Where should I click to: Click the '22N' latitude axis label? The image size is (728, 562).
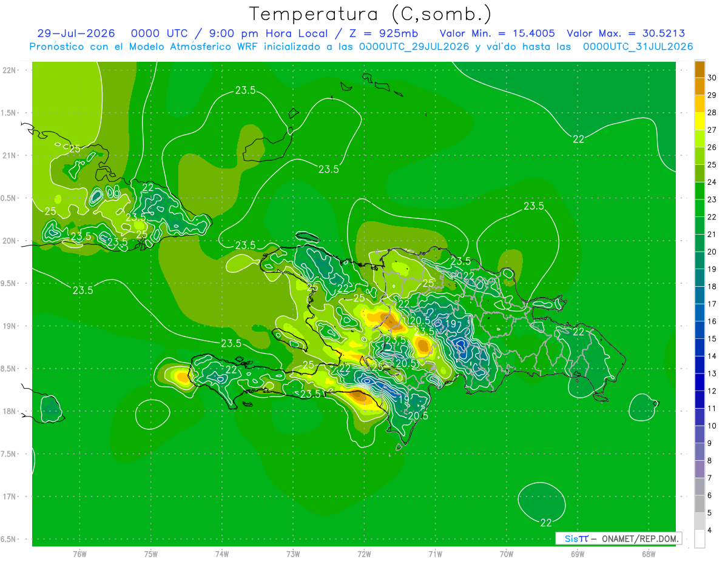(9, 70)
